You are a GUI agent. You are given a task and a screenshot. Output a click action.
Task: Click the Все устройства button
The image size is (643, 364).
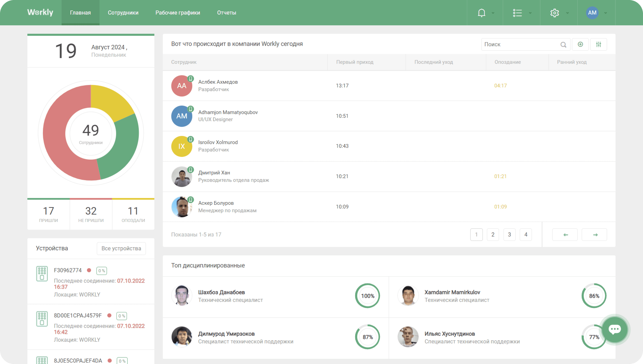coord(121,248)
